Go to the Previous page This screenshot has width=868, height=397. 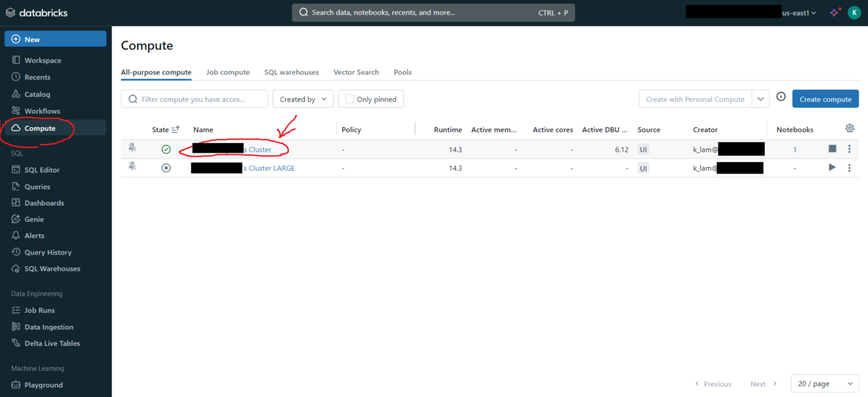pyautogui.click(x=713, y=384)
